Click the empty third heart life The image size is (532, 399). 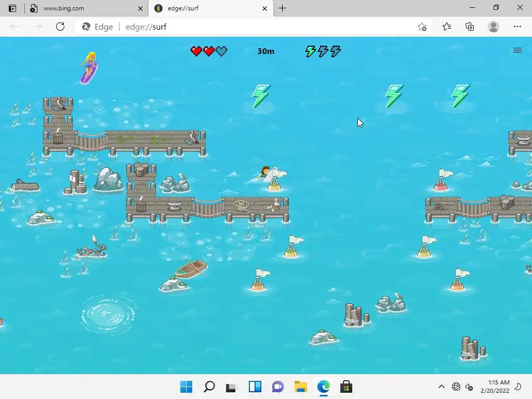221,51
